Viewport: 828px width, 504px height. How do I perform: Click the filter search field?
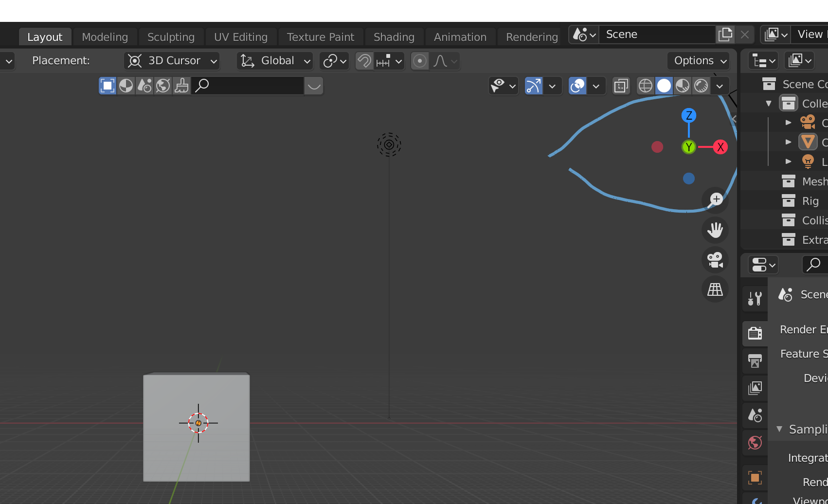click(248, 86)
